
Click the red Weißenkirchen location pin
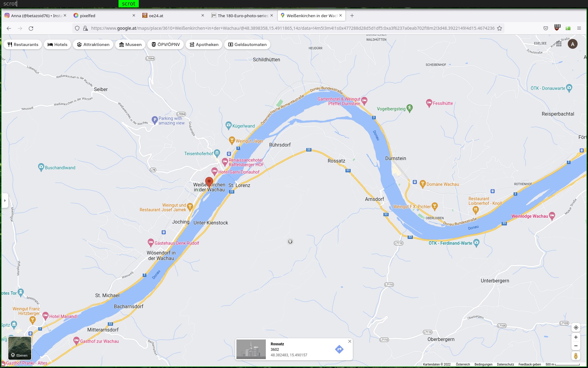point(209,182)
